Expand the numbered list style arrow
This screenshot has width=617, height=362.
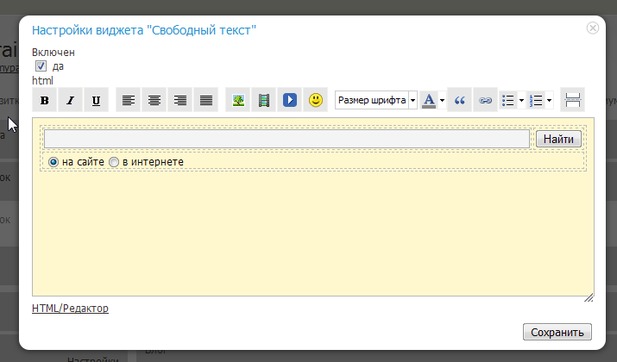click(549, 100)
